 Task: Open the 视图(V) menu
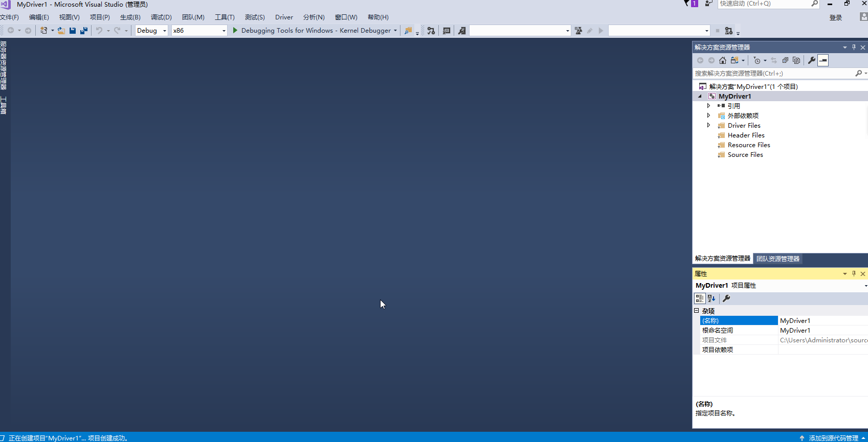[x=69, y=17]
